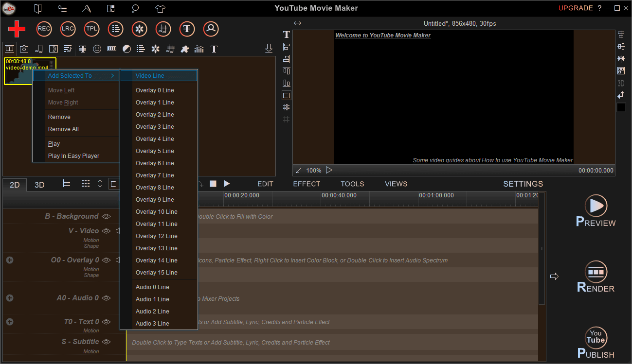Toggle visibility of V - Video track
632x364 pixels.
106,231
